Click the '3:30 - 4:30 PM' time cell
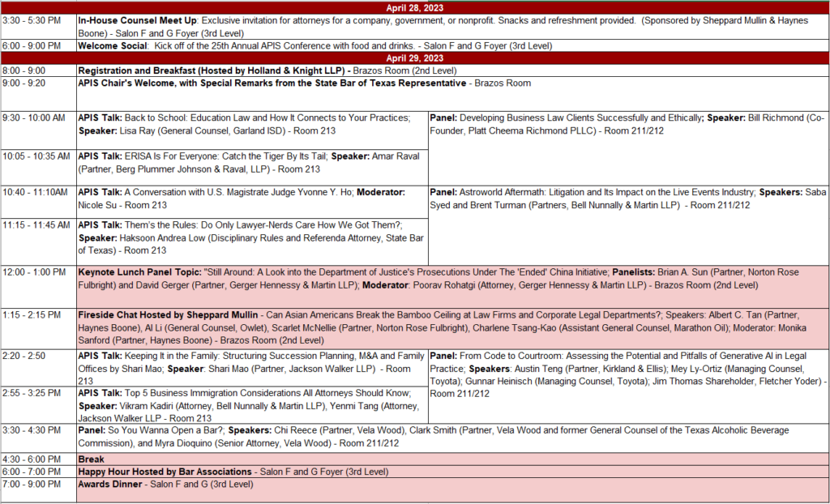Viewport: 830px width, 504px height. tap(39, 438)
